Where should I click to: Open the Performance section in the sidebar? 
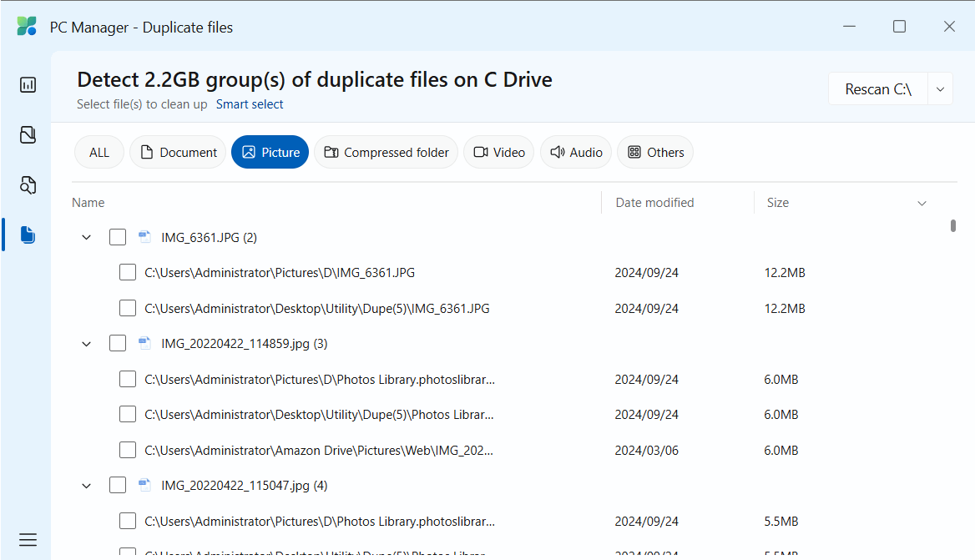[x=28, y=84]
